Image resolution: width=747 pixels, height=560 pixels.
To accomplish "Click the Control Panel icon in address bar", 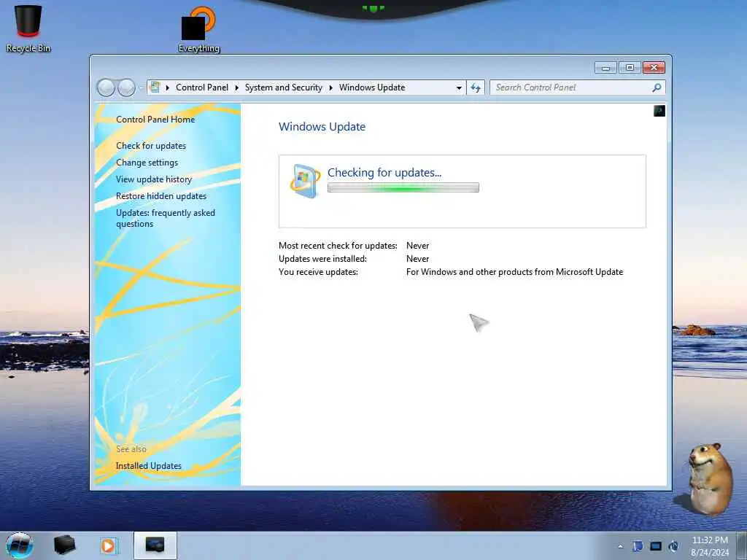I will (155, 87).
